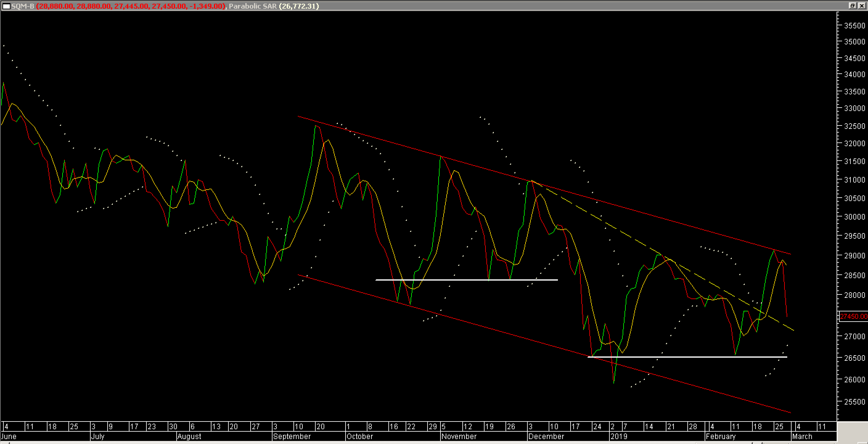Close the SQM-B chart window
The height and width of the screenshot is (444, 868).
[861, 6]
